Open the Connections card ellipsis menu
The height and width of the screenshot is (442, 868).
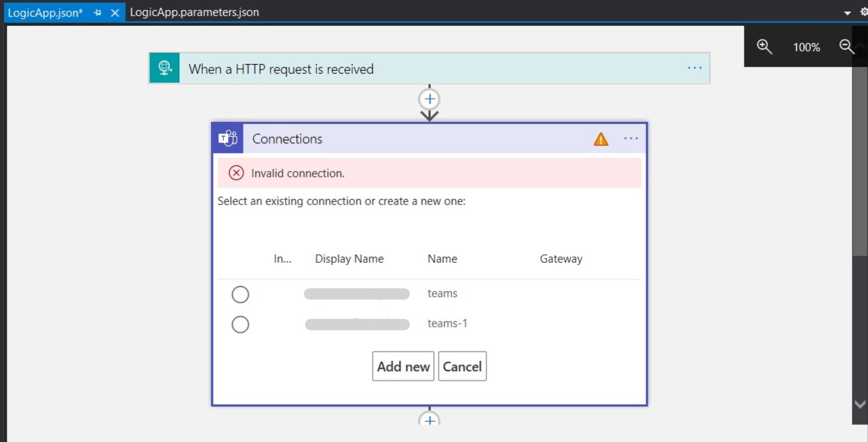631,139
